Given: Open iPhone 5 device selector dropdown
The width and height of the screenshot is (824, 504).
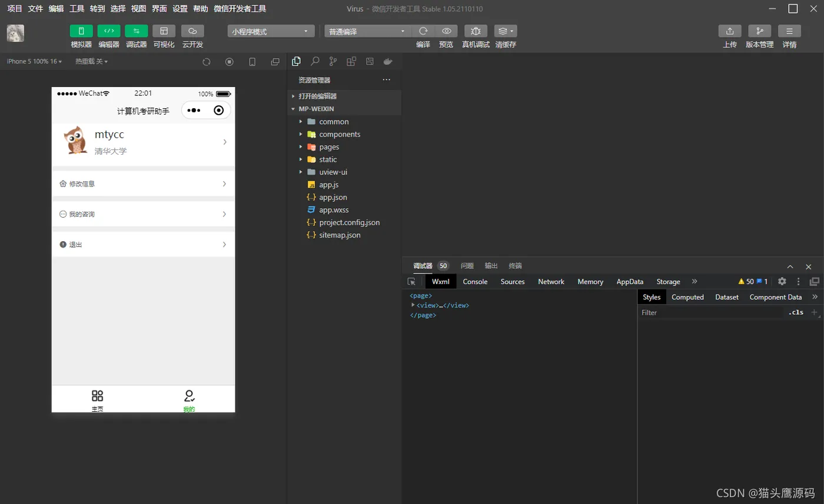Looking at the screenshot, I should coord(34,61).
